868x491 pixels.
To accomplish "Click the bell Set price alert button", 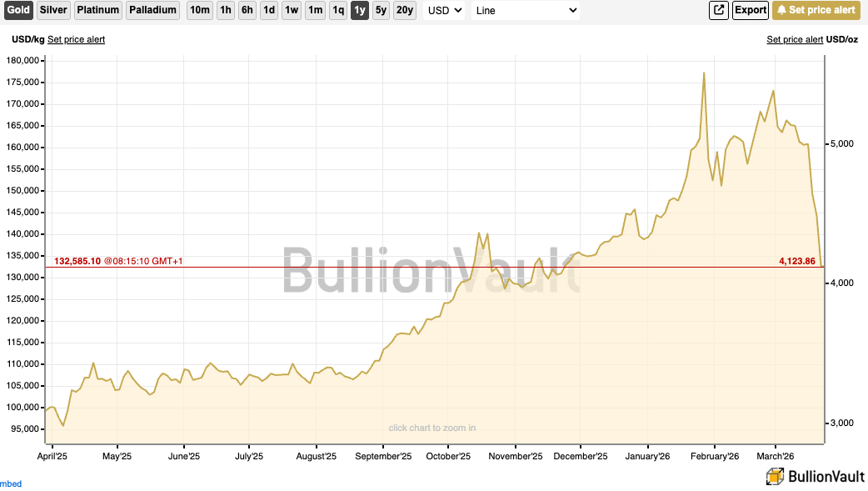I will (816, 10).
